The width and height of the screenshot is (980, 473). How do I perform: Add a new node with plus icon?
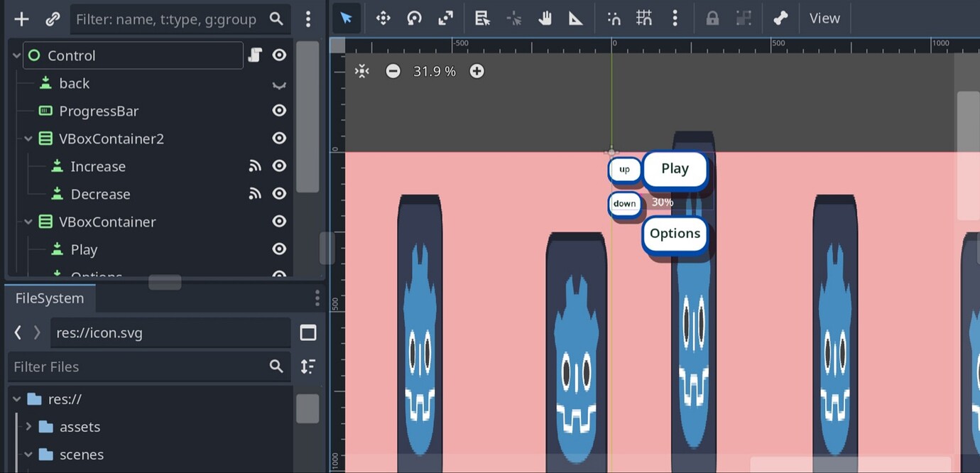click(x=22, y=19)
